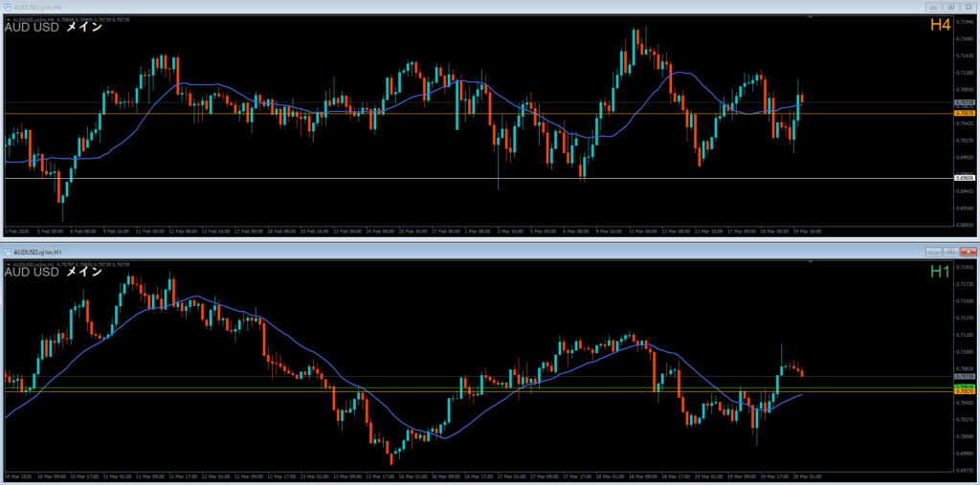The image size is (980, 485).
Task: Click 0.69160 on the H4 price scale
Action: pos(966,209)
